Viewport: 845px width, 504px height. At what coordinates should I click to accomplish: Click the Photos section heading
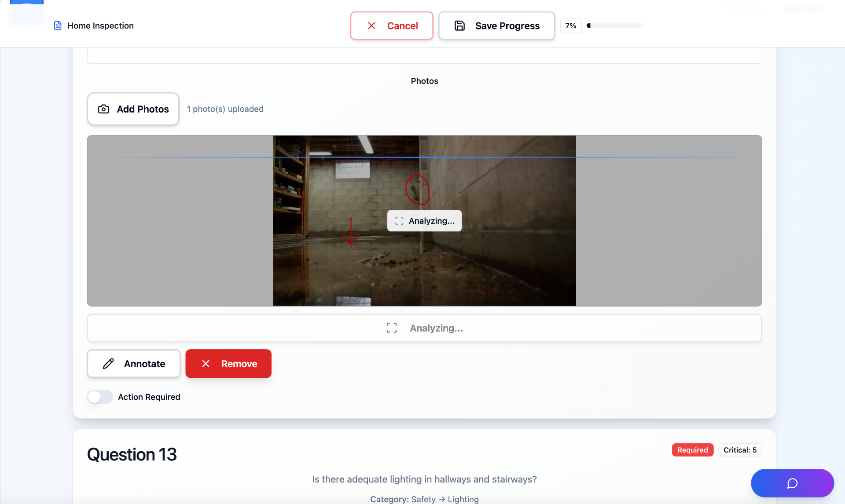[x=424, y=81]
